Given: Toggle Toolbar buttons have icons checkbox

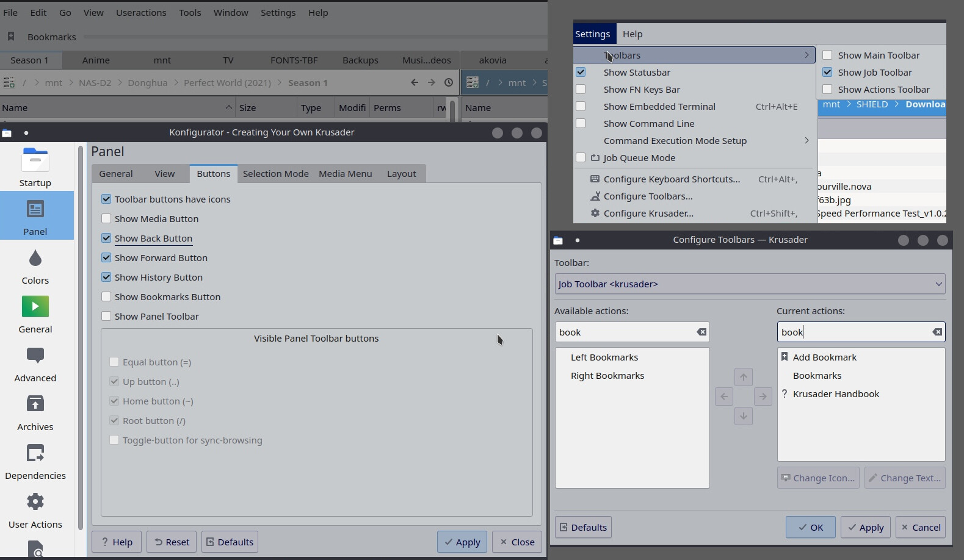Looking at the screenshot, I should coord(106,199).
